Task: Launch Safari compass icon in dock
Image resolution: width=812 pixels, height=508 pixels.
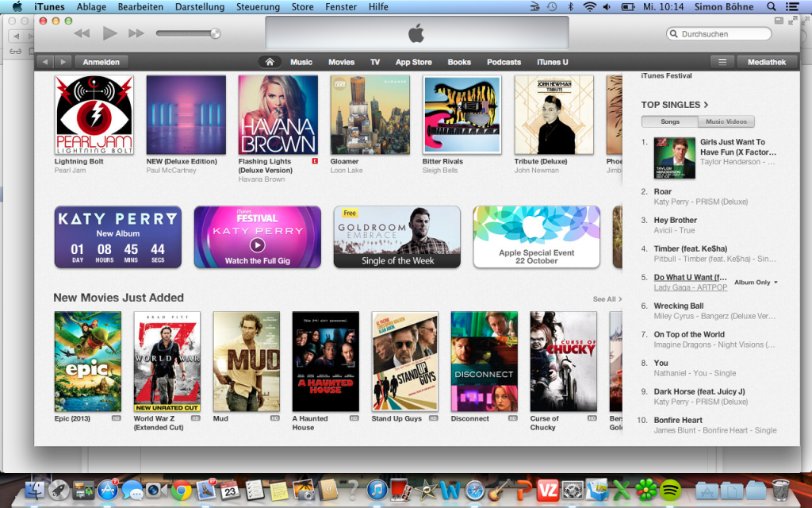Action: pos(475,490)
